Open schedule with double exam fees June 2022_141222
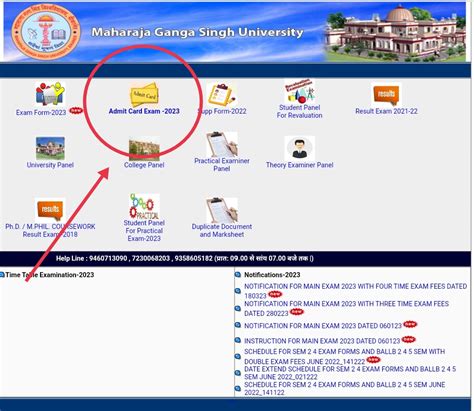 click(x=344, y=356)
